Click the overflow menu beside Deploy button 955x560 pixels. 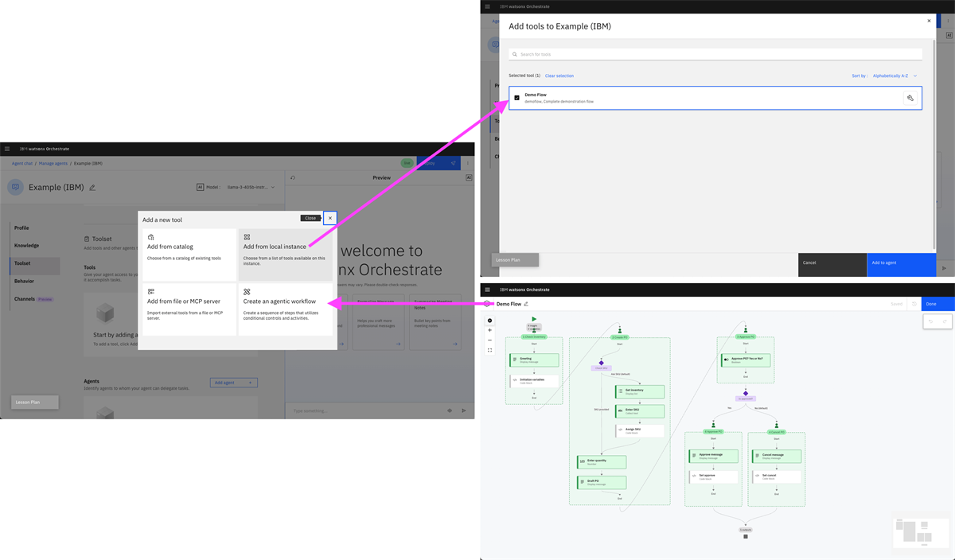coord(468,163)
